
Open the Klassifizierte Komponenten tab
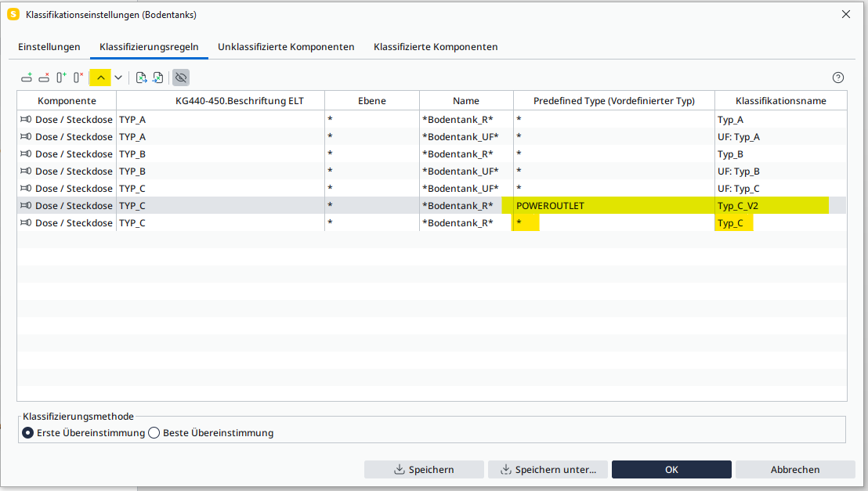point(436,47)
